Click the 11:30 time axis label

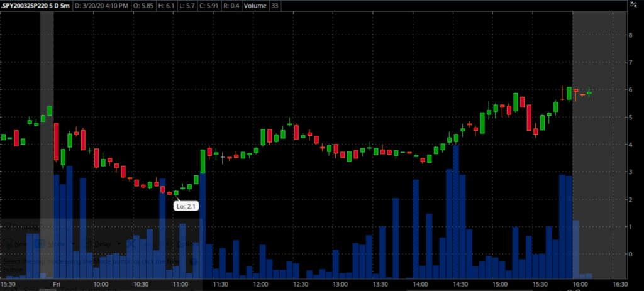[x=220, y=284]
